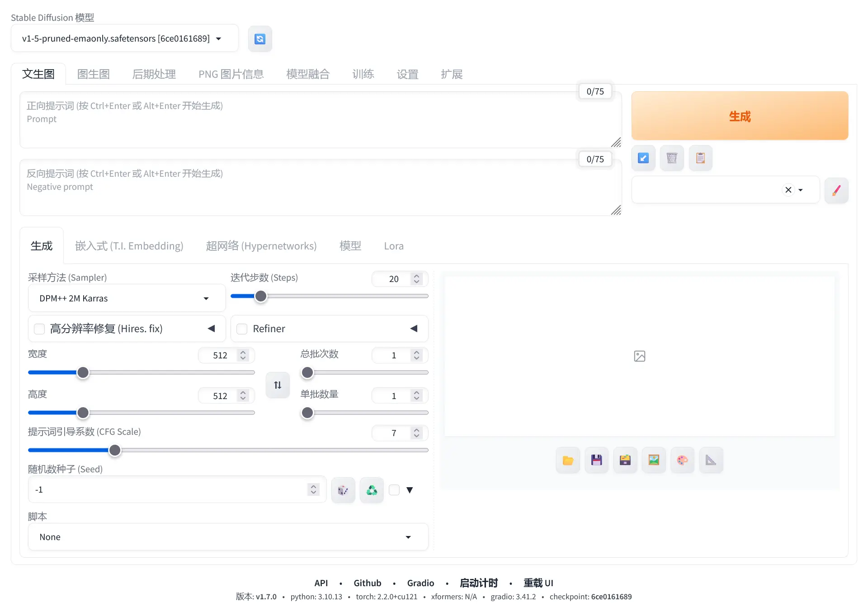Adjust the CFG Scale slider
Image resolution: width=868 pixels, height=616 pixels.
228,451
